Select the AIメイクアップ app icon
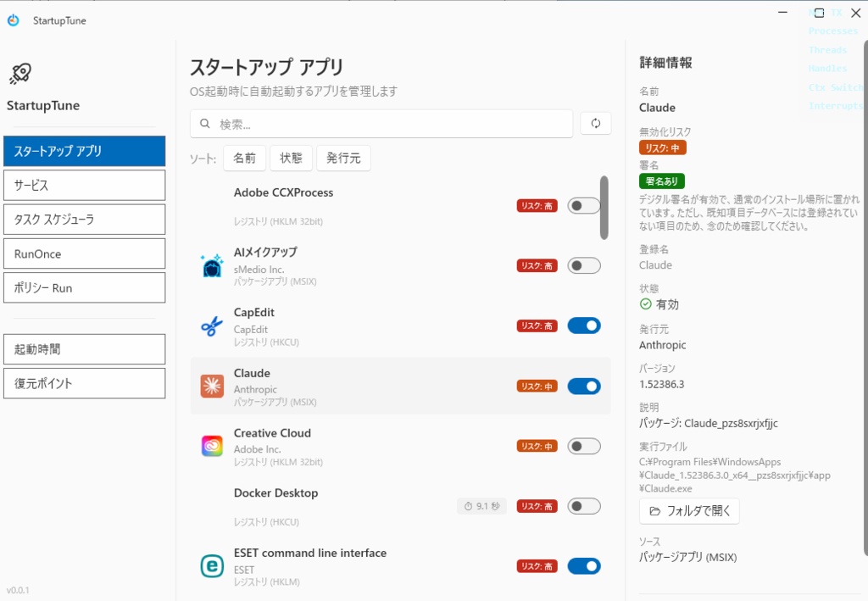This screenshot has width=868, height=601. pos(212,265)
